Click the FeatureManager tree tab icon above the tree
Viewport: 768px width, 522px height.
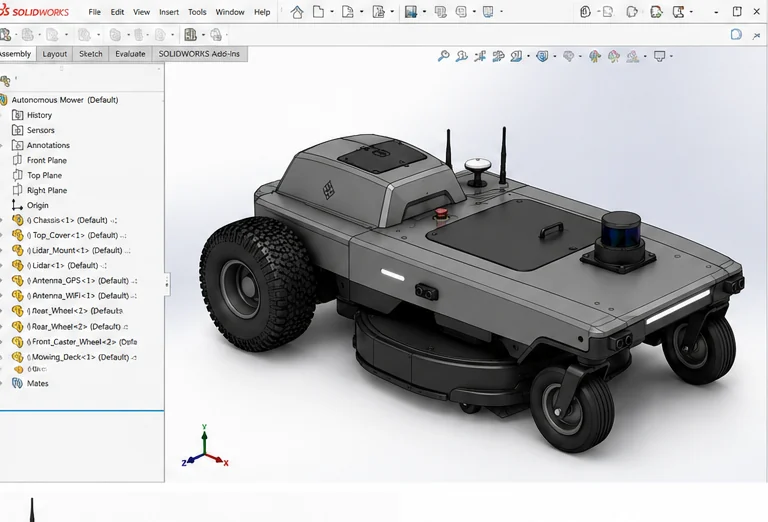coord(5,80)
